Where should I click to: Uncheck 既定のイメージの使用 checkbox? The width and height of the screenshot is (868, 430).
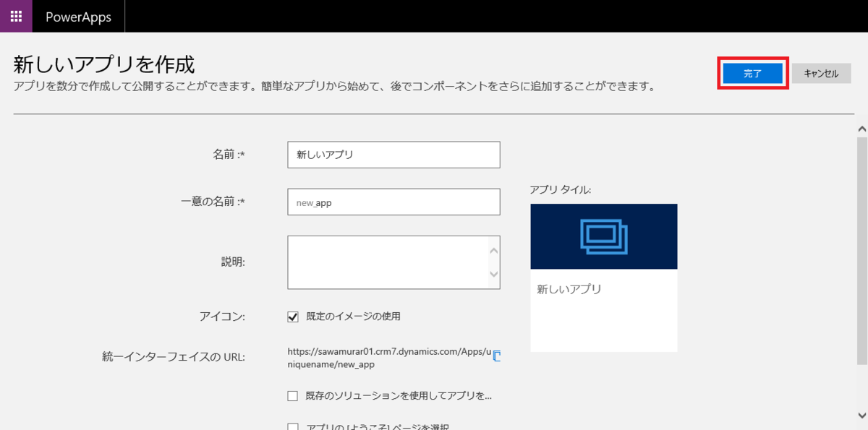point(293,317)
